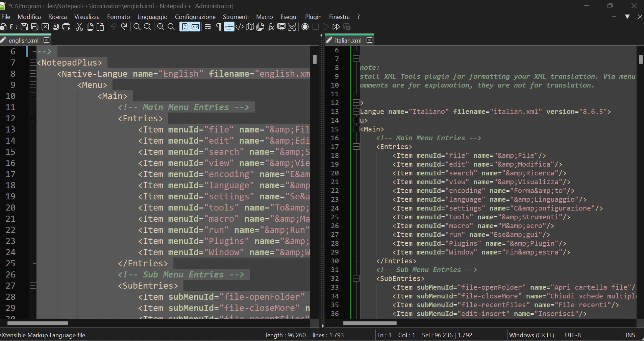Screen dimensions: 644x341
Task: Toggle synchronized vertical scrolling
Action: click(x=184, y=27)
